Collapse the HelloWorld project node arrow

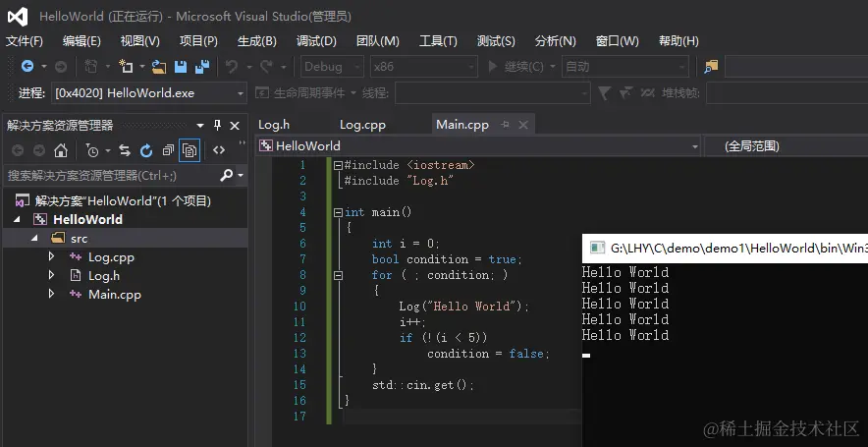pyautogui.click(x=17, y=220)
